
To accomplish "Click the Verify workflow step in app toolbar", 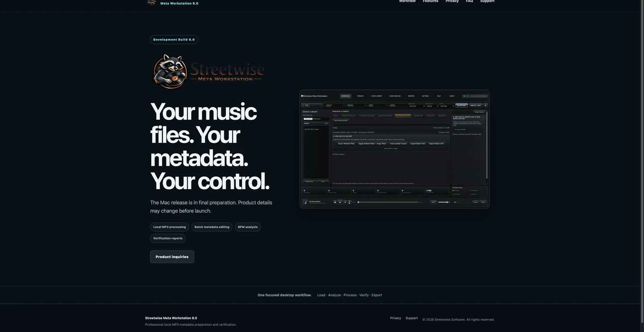I will click(375, 105).
